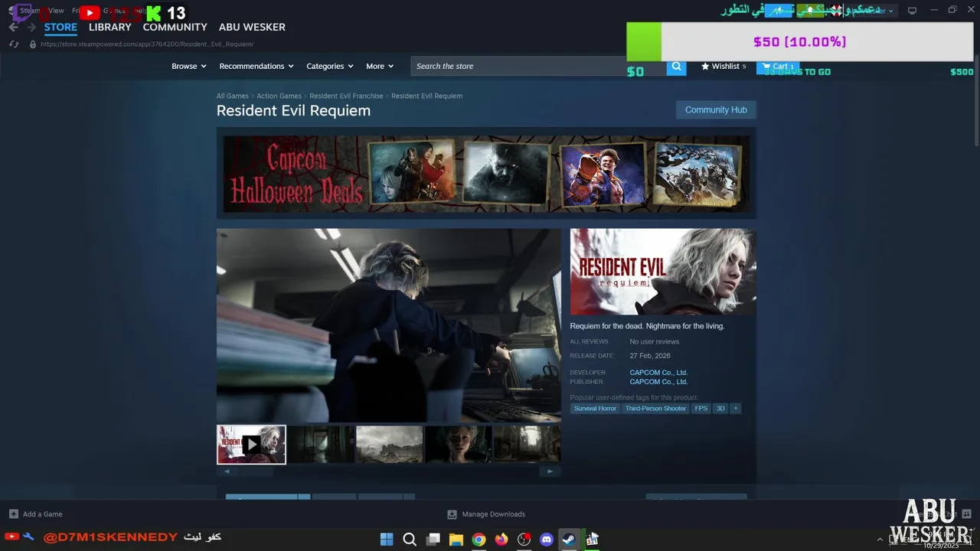Launch Google Chrome from the taskbar
This screenshot has width=980, height=551.
point(479,540)
